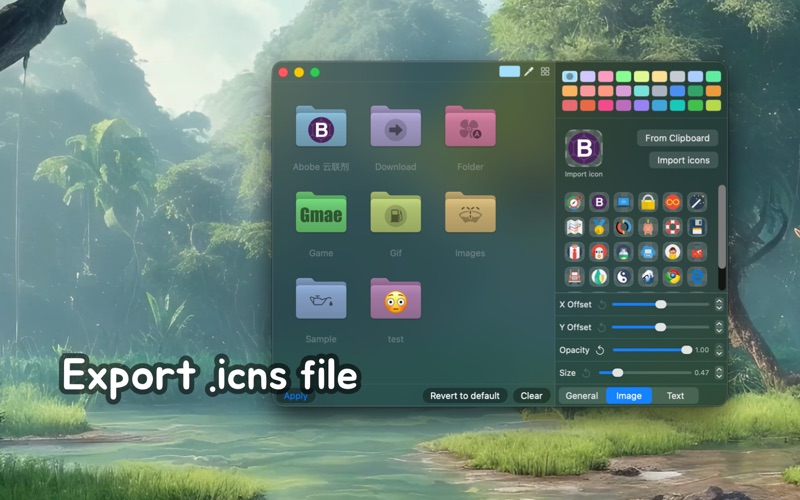Click the Clear button
The width and height of the screenshot is (800, 500).
point(531,396)
